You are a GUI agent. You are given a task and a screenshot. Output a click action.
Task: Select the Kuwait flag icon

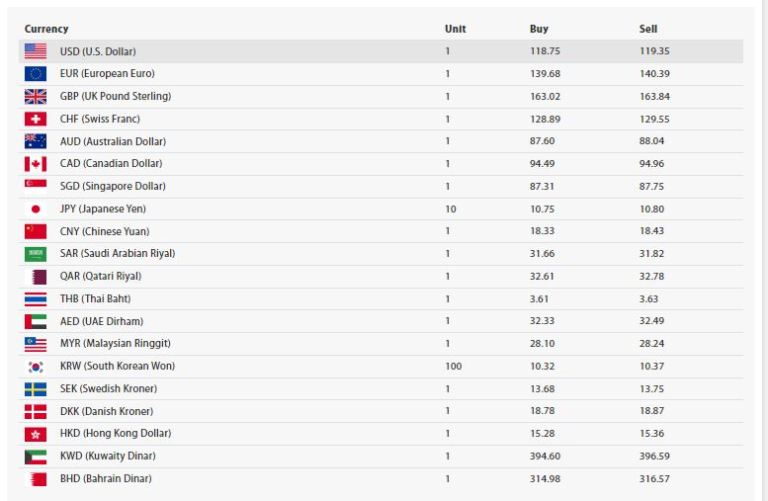35,456
